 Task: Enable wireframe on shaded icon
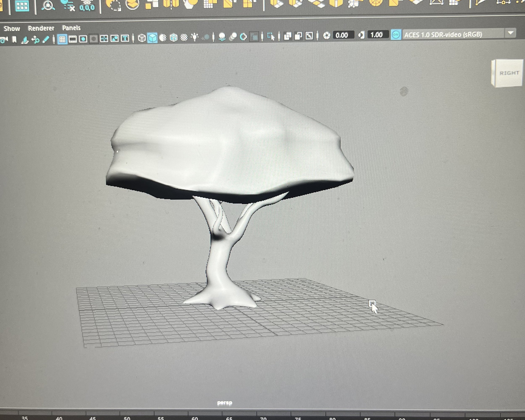(x=174, y=38)
